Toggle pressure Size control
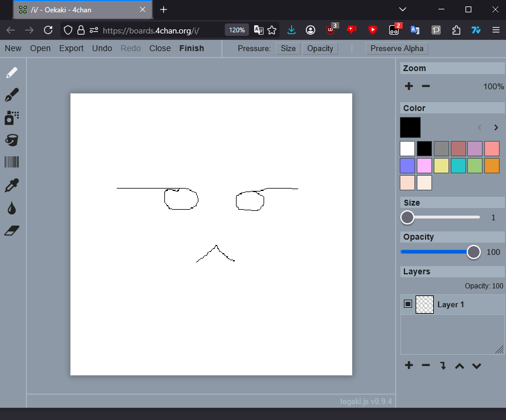This screenshot has width=506, height=420. click(288, 48)
